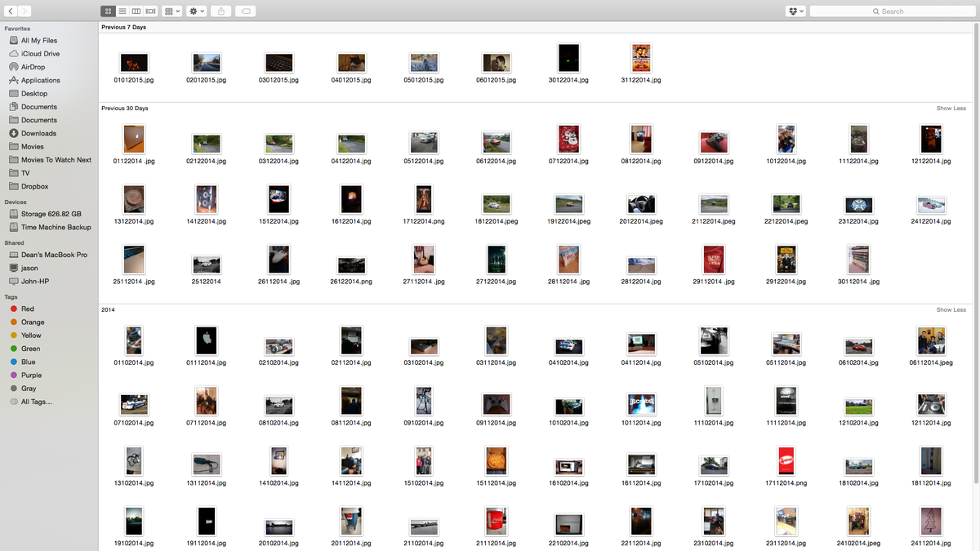980x551 pixels.
Task: Click inside the Search field
Action: pos(894,11)
